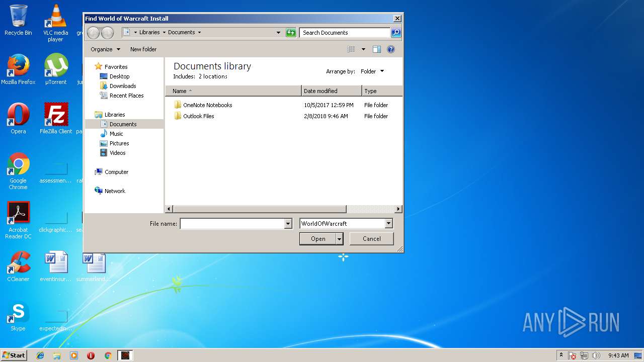Click the Change your view icon

(351, 49)
